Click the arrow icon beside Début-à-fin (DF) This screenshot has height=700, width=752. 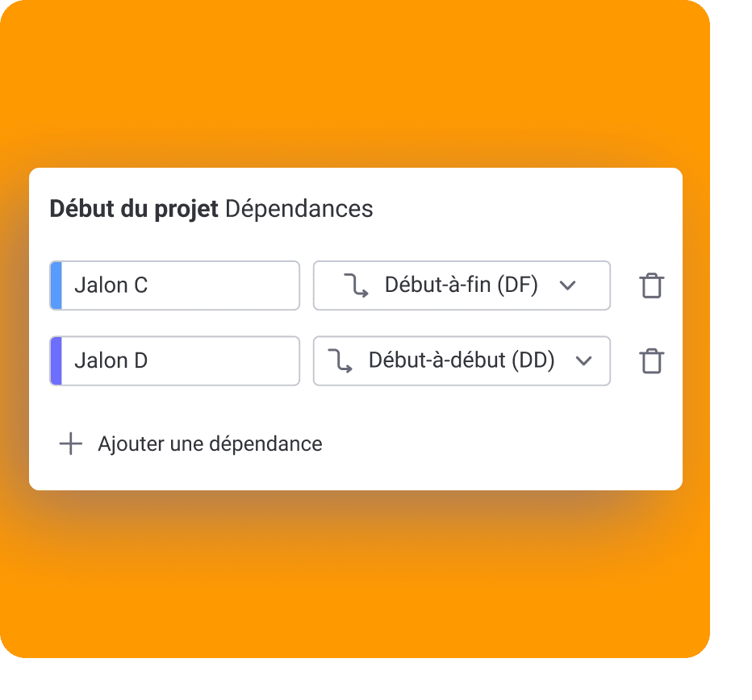click(356, 285)
